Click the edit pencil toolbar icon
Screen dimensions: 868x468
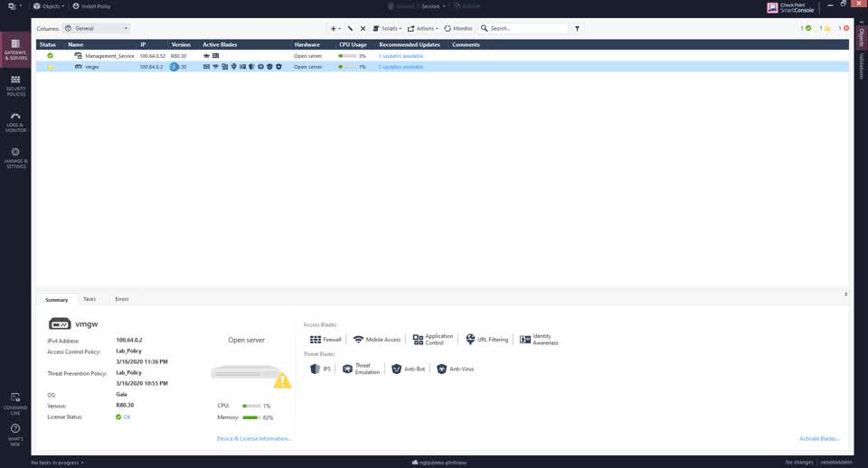click(350, 28)
